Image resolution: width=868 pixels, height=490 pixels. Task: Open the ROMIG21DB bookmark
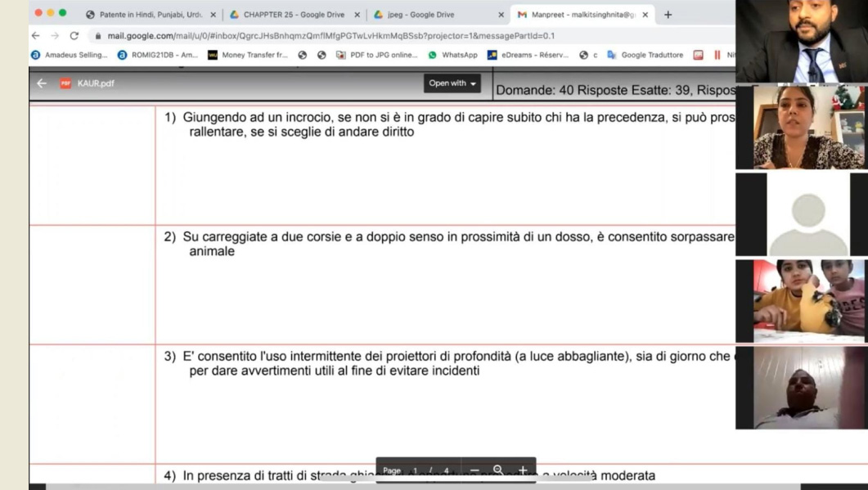point(158,55)
